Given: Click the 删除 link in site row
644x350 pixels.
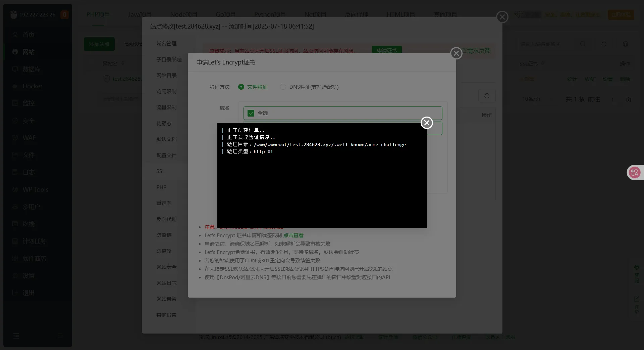Looking at the screenshot, I should 625,79.
